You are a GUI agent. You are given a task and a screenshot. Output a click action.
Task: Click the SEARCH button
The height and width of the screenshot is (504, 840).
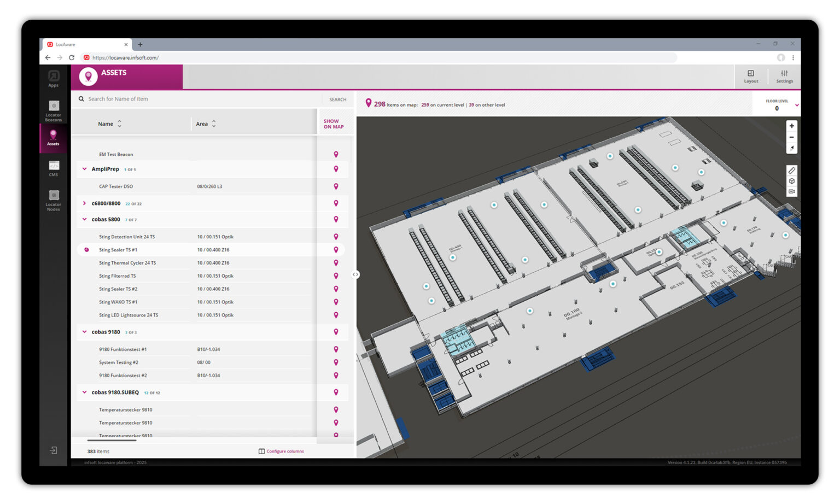point(337,99)
